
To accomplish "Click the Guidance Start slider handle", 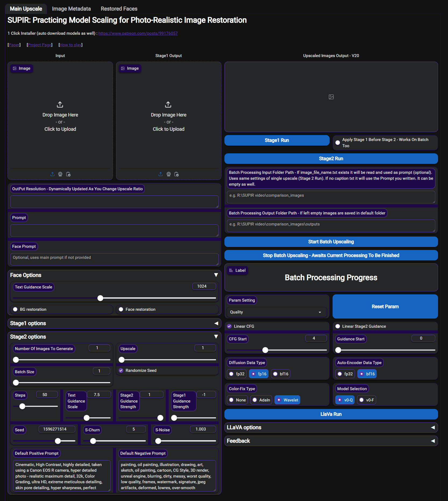I will [338, 350].
